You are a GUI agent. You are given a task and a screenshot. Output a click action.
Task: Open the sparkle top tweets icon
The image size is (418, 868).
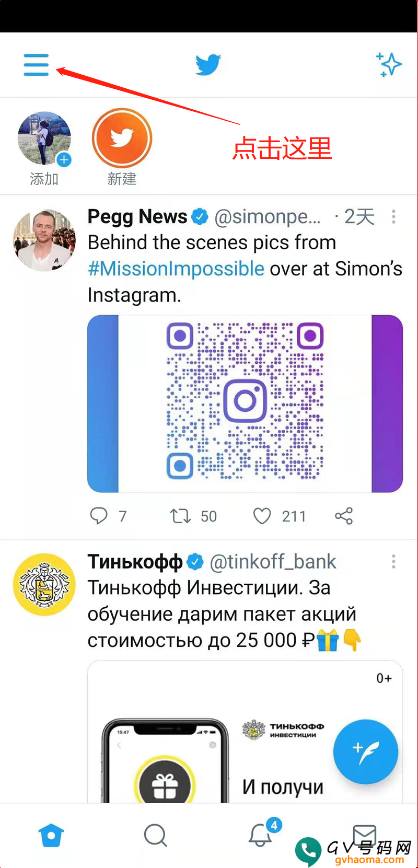pyautogui.click(x=389, y=65)
